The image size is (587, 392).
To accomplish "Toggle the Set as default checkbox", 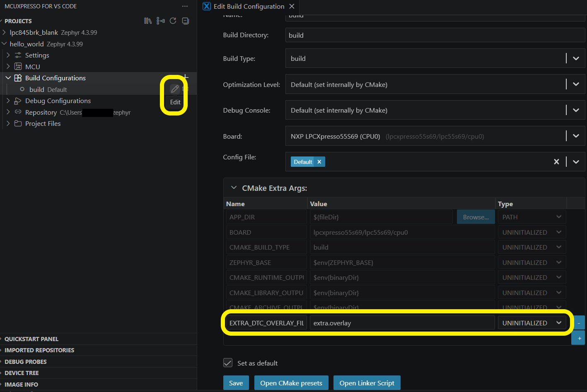I will click(x=228, y=363).
